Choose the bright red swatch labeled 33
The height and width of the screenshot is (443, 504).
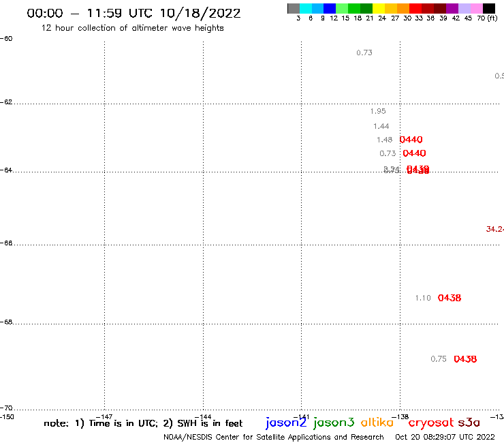pos(415,8)
